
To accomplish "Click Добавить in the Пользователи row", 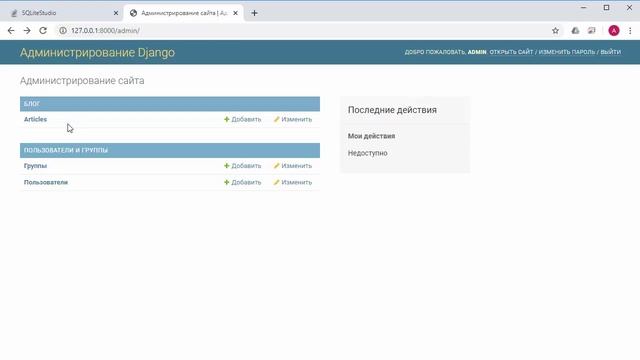I will [242, 182].
